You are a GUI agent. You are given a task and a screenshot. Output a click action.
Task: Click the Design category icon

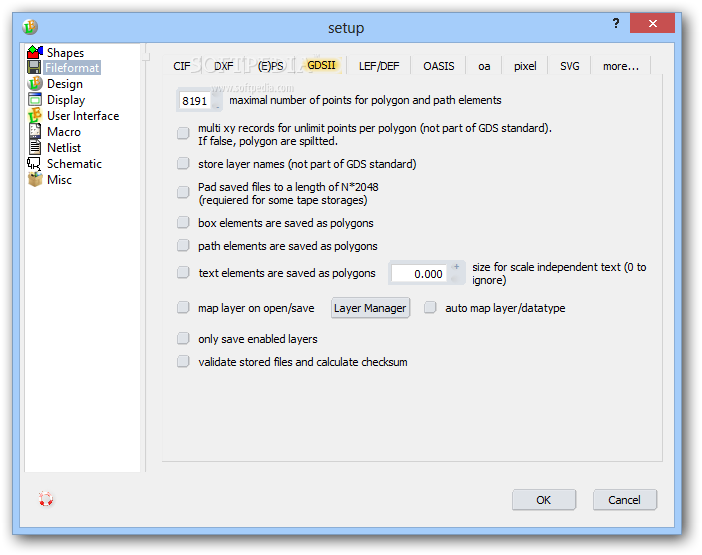click(x=34, y=84)
